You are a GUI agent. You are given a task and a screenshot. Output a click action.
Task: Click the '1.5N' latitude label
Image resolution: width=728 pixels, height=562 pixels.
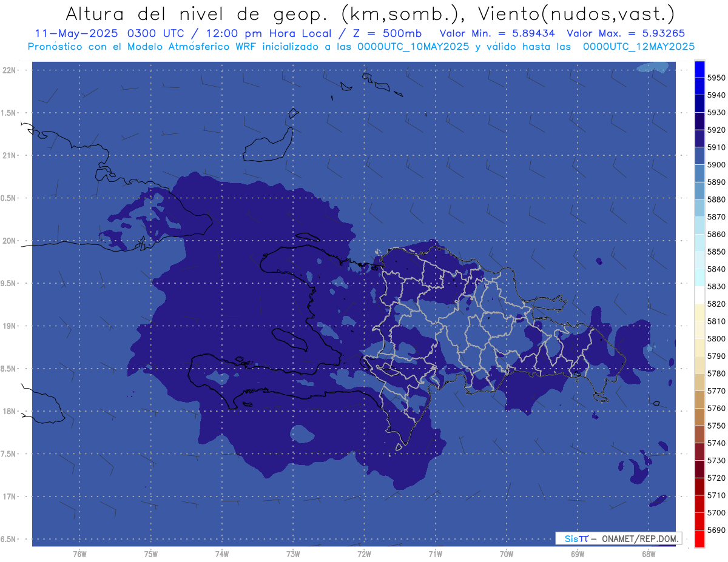pyautogui.click(x=9, y=113)
